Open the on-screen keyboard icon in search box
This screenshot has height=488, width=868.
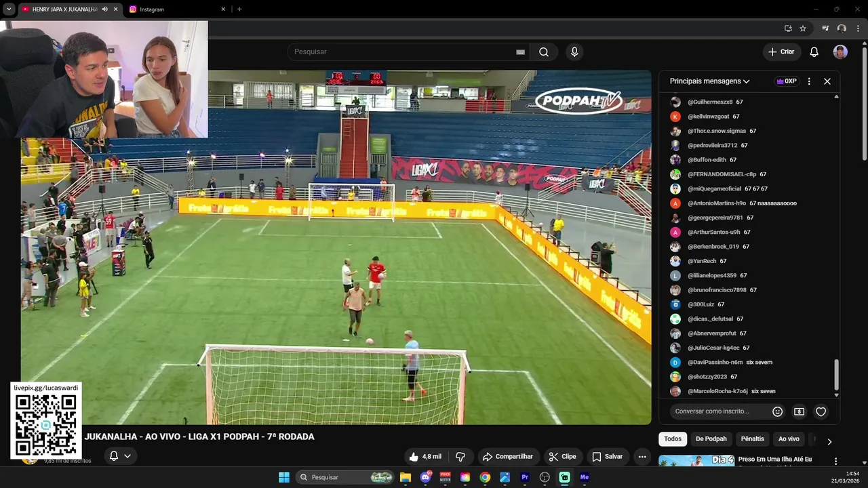(520, 52)
